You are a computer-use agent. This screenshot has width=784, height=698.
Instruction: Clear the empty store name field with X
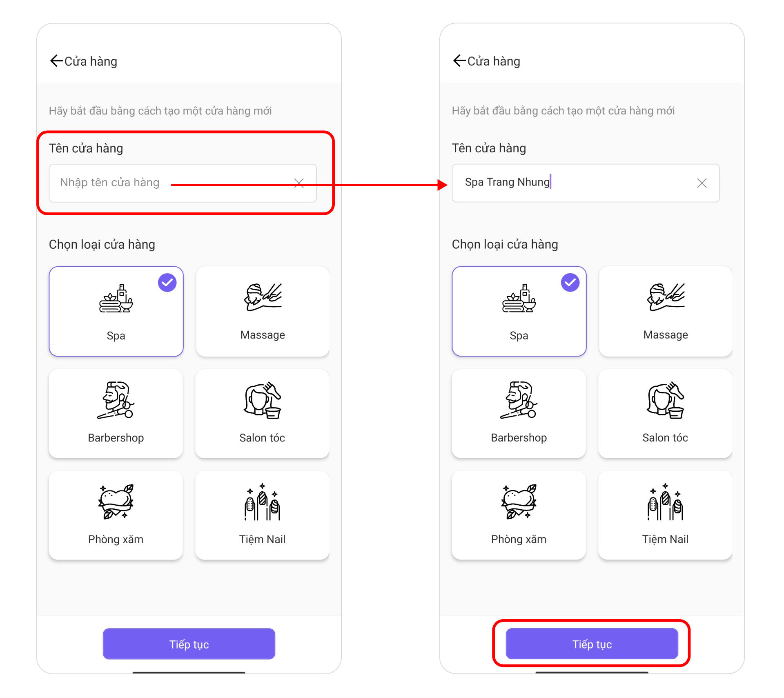pyautogui.click(x=299, y=183)
